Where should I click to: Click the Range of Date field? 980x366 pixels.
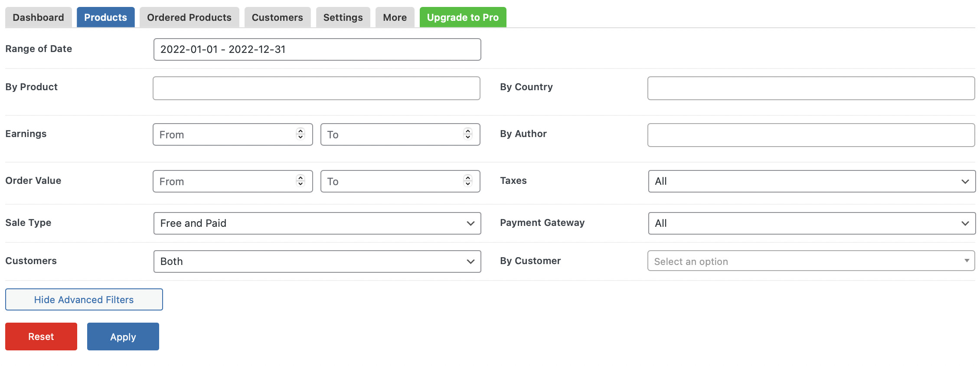pyautogui.click(x=317, y=49)
